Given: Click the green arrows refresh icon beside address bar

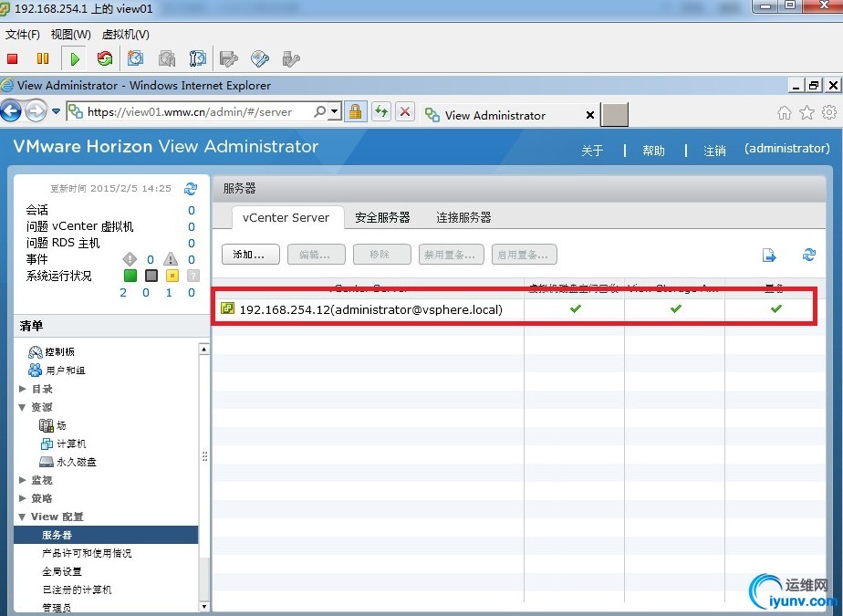Looking at the screenshot, I should click(381, 111).
